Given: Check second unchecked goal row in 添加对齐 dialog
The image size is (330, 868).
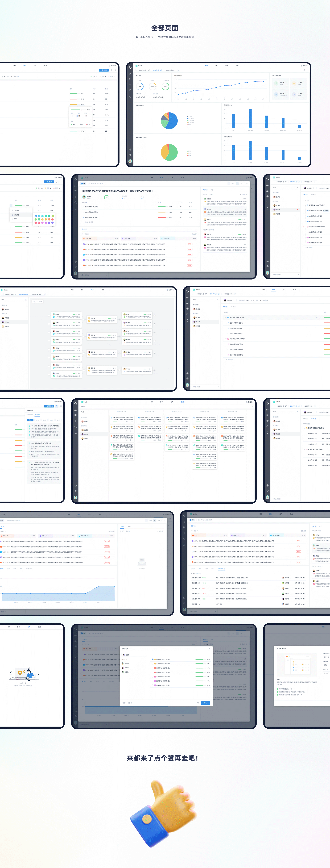Looking at the screenshot, I should [x=153, y=668].
